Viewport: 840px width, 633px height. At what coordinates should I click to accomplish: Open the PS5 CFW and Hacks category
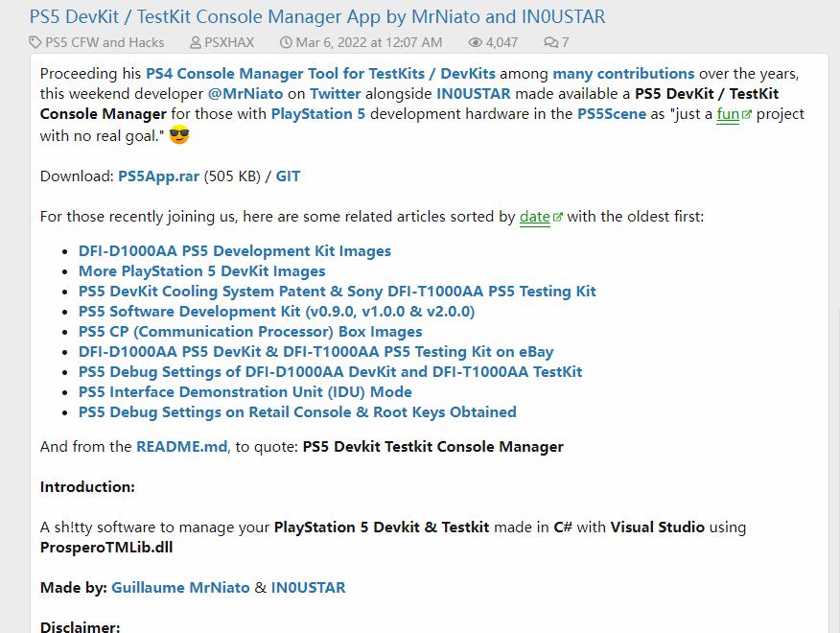pos(105,42)
